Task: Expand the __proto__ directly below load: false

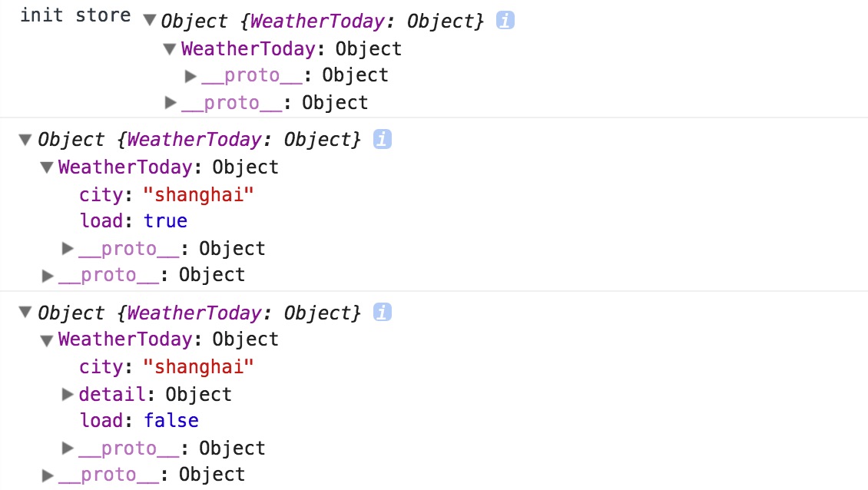Action: [x=68, y=449]
